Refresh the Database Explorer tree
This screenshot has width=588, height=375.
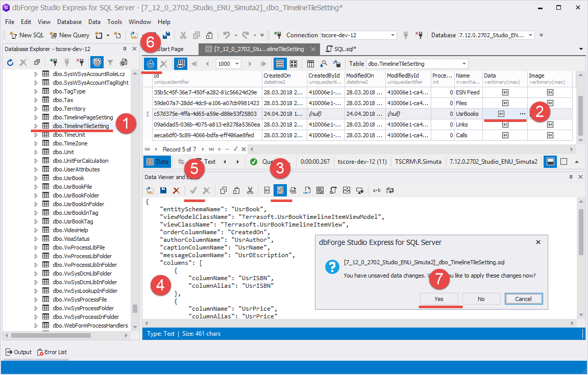coord(10,62)
